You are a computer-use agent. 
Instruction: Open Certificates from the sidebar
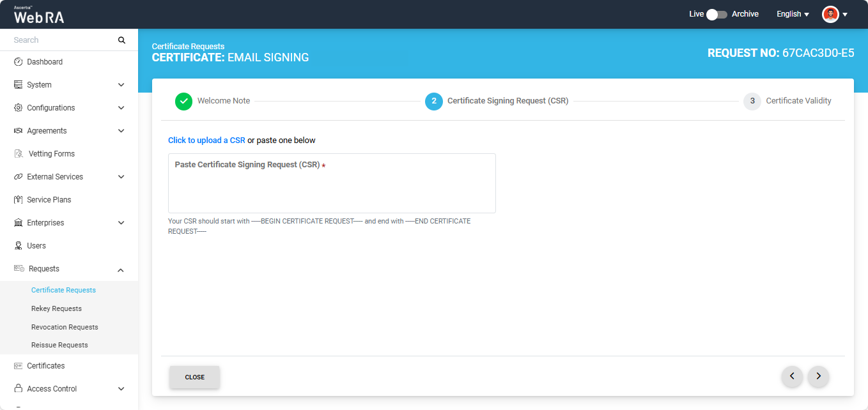tap(45, 366)
